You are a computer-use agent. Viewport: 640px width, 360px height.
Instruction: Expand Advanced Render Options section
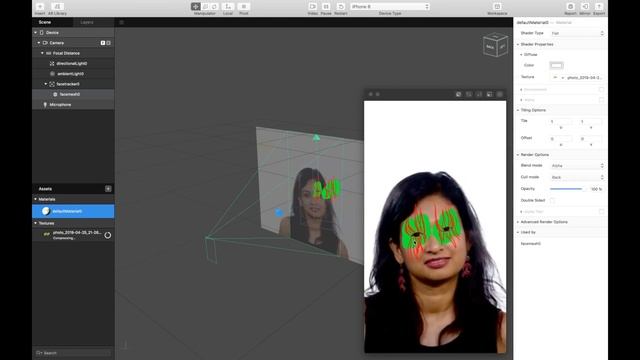click(518, 222)
